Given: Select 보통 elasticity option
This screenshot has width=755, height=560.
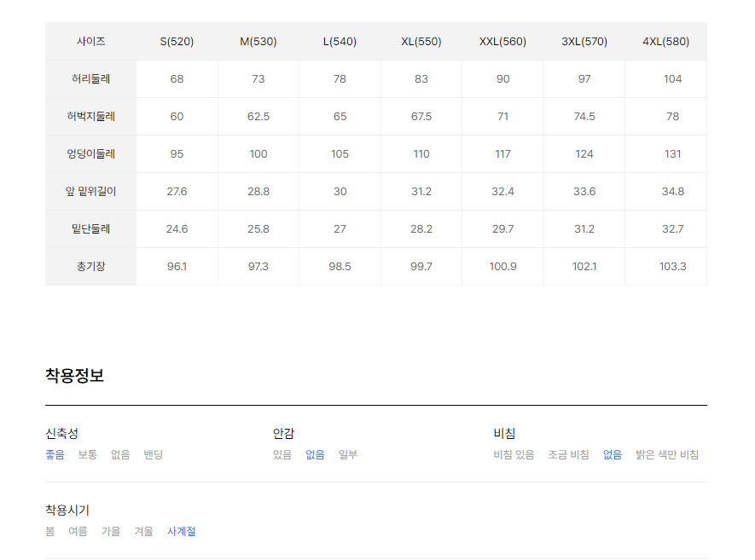Looking at the screenshot, I should point(88,454).
